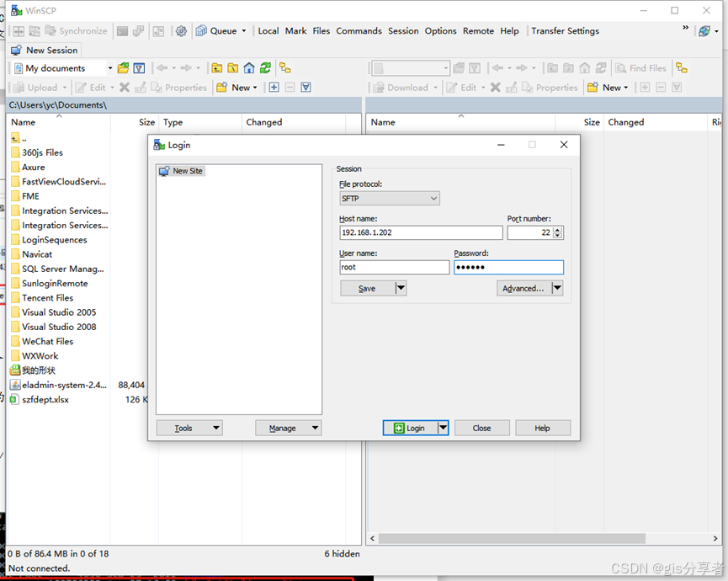Open the Options menu
This screenshot has height=581, width=728.
click(x=441, y=31)
